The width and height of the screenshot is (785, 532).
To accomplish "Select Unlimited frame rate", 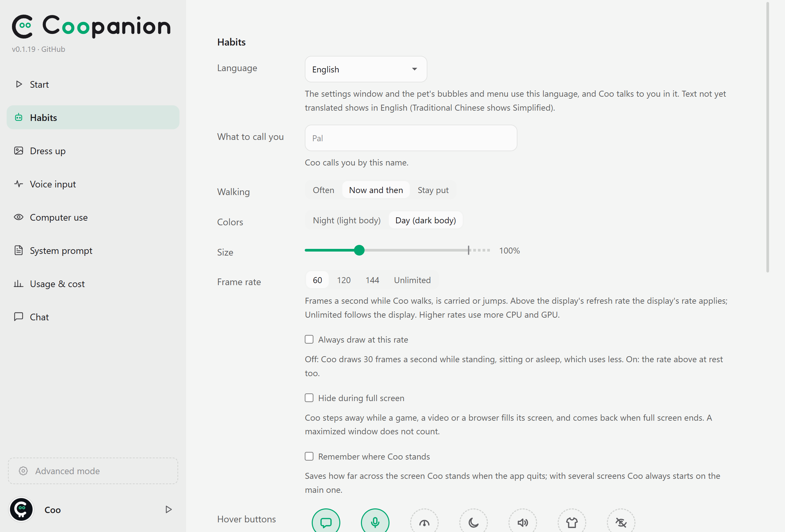I will (x=412, y=280).
